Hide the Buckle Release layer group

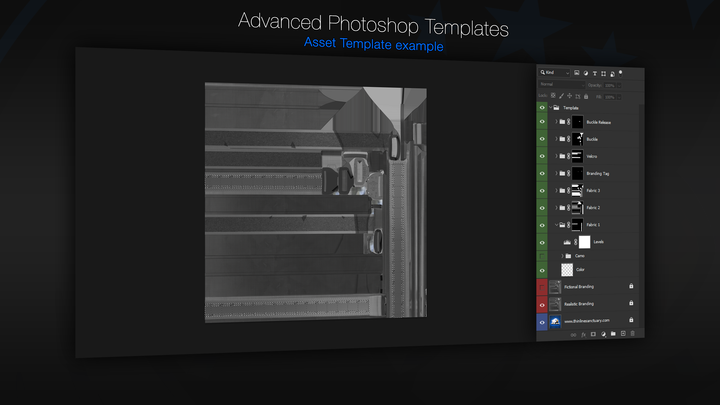542,122
